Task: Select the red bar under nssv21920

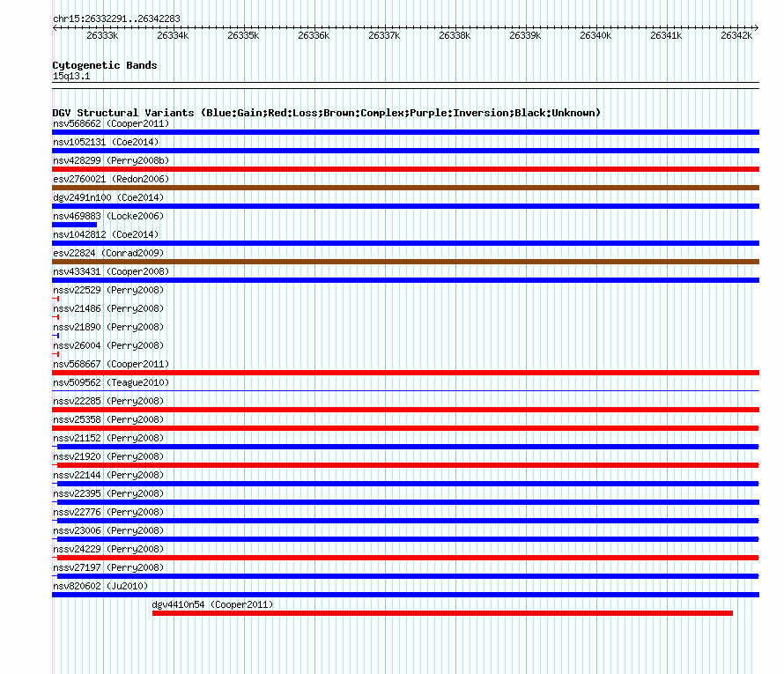Action: pos(405,465)
